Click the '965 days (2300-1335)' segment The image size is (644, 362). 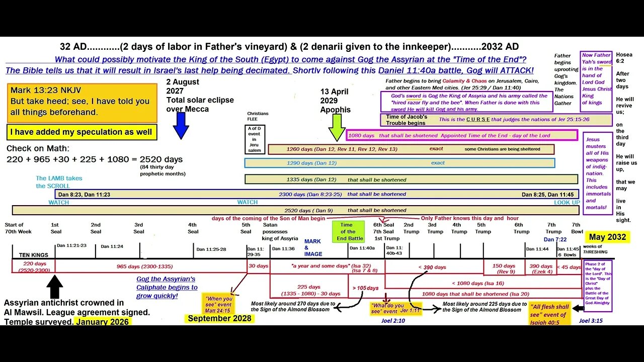[151, 266]
